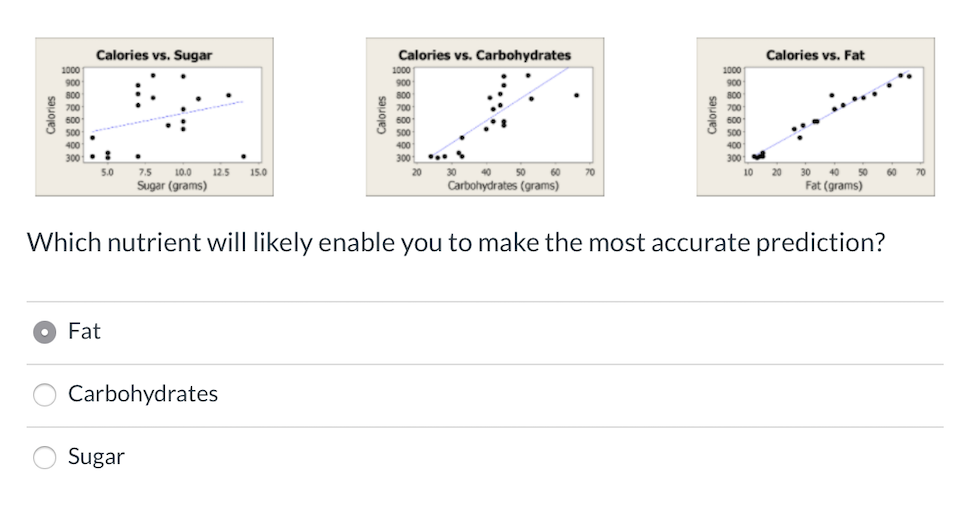Viewport: 970px width, 520px height.
Task: Click the Sugar answer label
Action: pos(97,457)
